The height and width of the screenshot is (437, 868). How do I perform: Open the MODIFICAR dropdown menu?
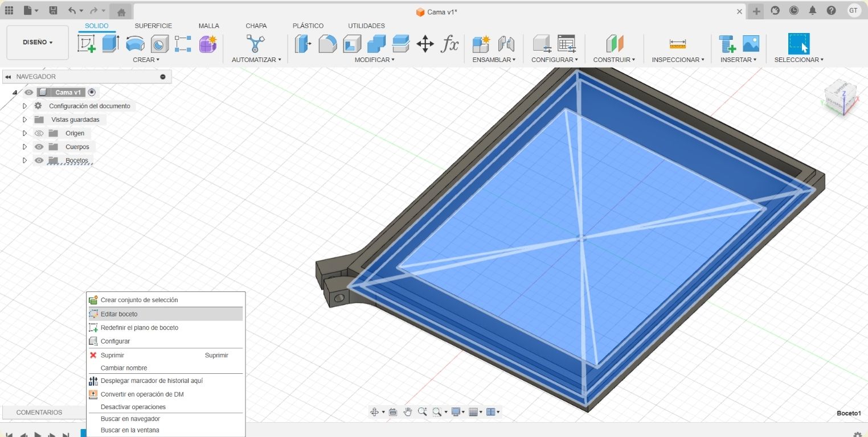[374, 60]
